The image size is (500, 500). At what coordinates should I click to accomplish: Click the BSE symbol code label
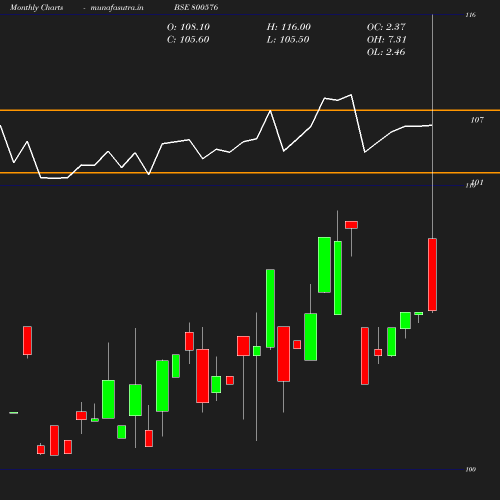pyautogui.click(x=196, y=7)
